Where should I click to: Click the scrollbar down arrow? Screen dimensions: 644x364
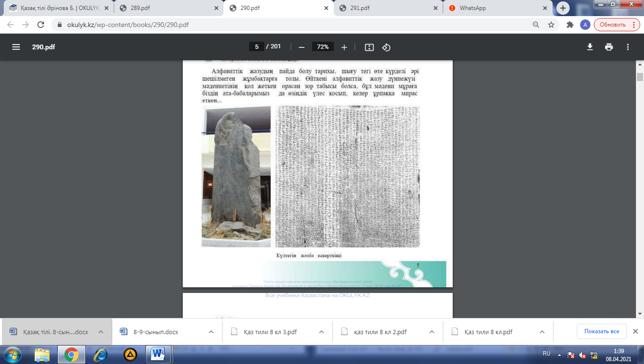coord(640,314)
